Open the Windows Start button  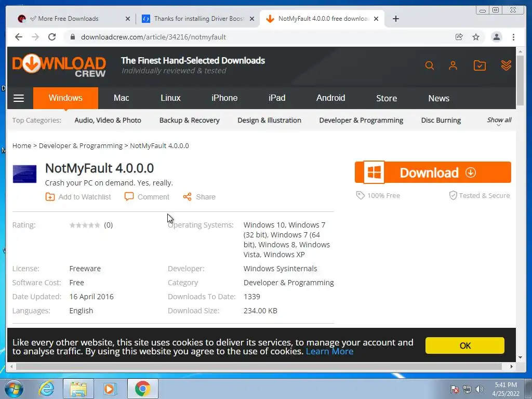pyautogui.click(x=14, y=389)
